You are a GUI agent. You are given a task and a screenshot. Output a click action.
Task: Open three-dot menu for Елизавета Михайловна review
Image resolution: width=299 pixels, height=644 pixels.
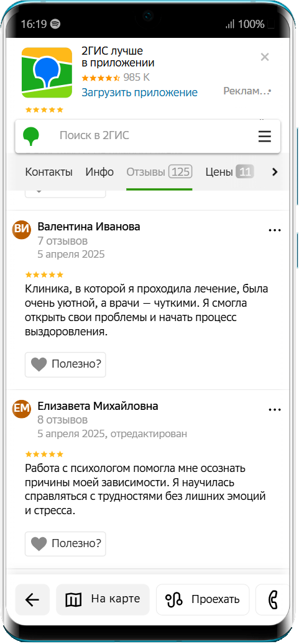[x=275, y=409]
